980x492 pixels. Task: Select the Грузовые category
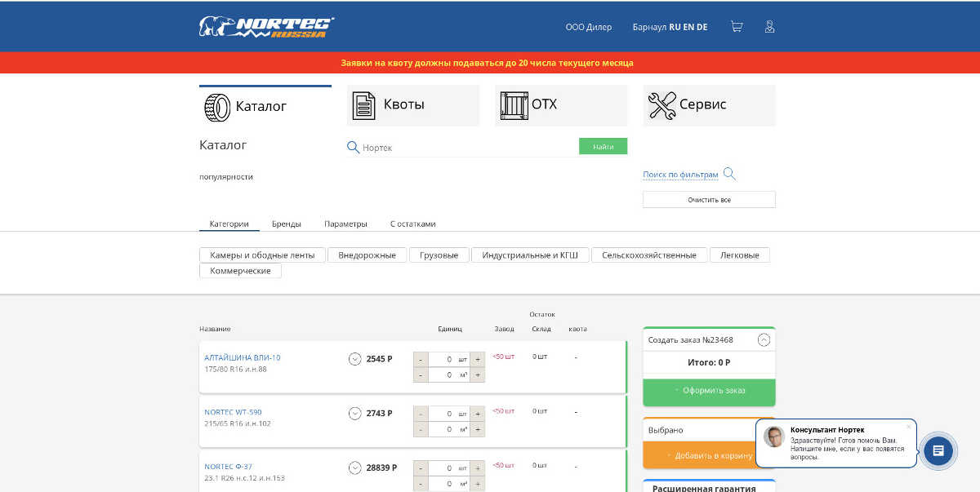tap(439, 255)
